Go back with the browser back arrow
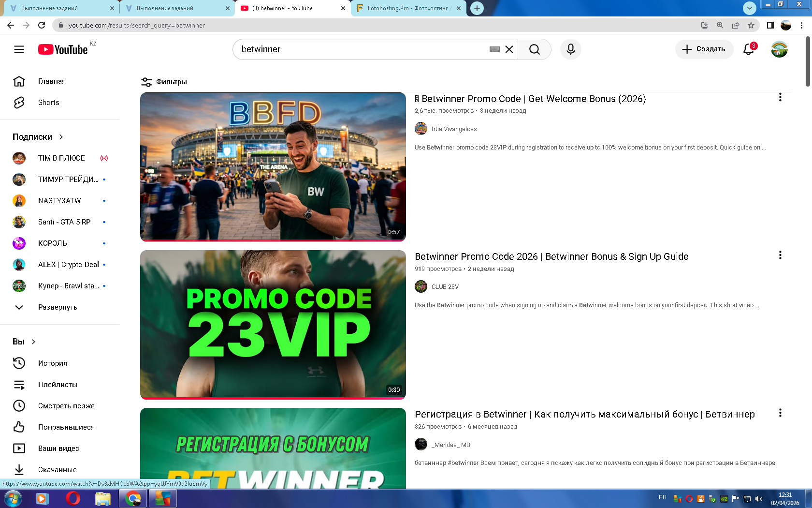The height and width of the screenshot is (508, 812). 11,25
